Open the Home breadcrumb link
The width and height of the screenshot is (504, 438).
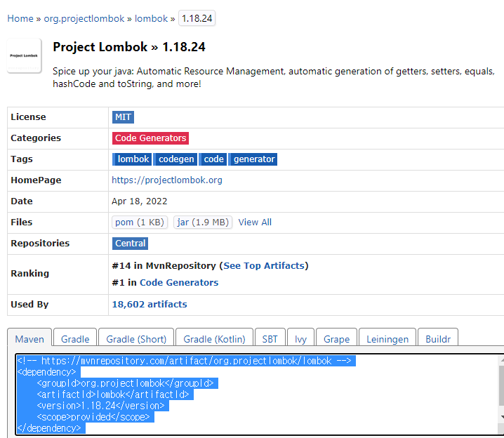(20, 18)
